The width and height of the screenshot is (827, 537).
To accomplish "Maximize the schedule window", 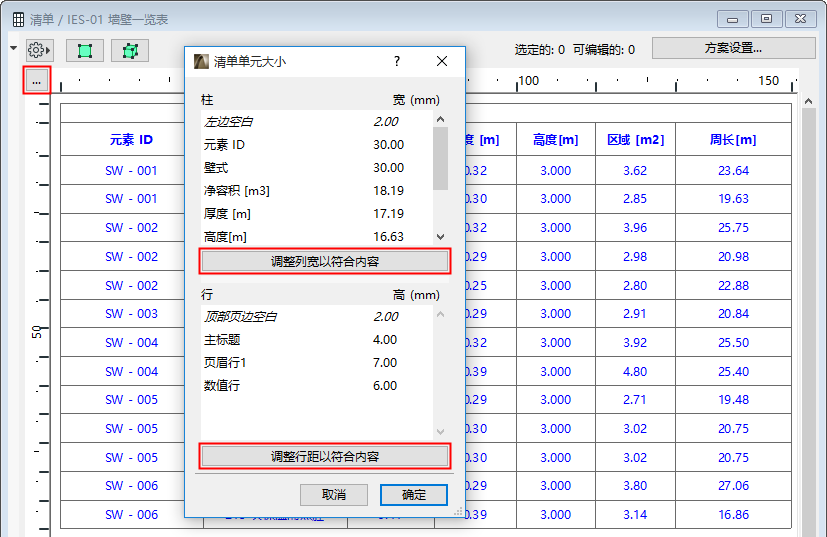I will tap(766, 19).
